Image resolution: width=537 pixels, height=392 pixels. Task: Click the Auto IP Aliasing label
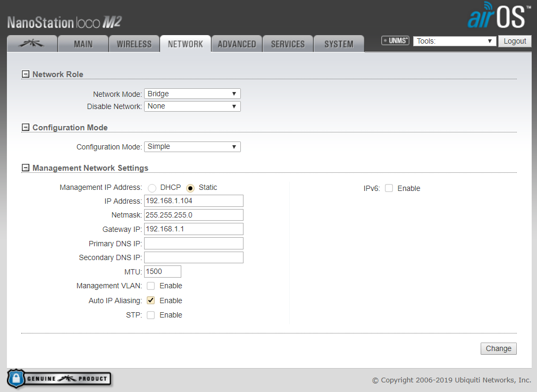115,301
